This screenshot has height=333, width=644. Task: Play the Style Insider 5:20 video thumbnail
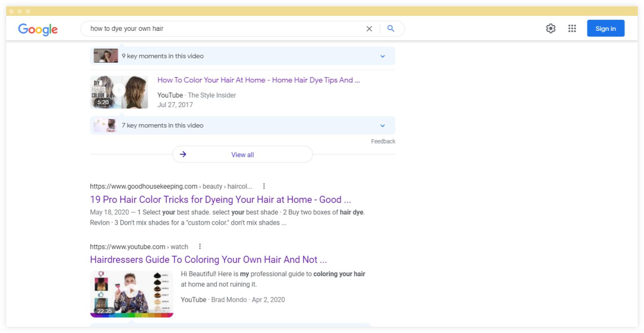[x=119, y=92]
